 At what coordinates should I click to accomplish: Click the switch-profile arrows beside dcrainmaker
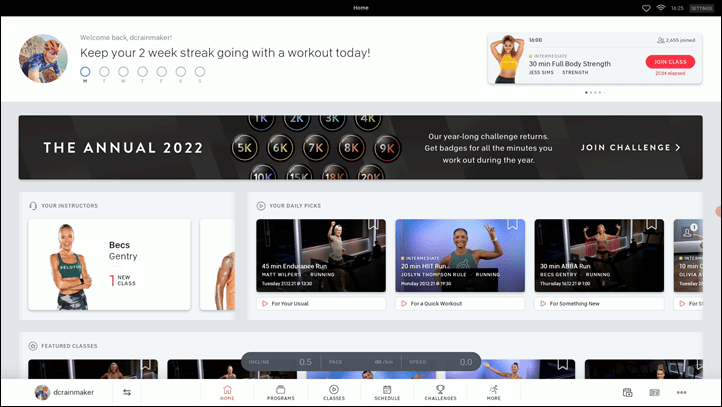(x=127, y=392)
